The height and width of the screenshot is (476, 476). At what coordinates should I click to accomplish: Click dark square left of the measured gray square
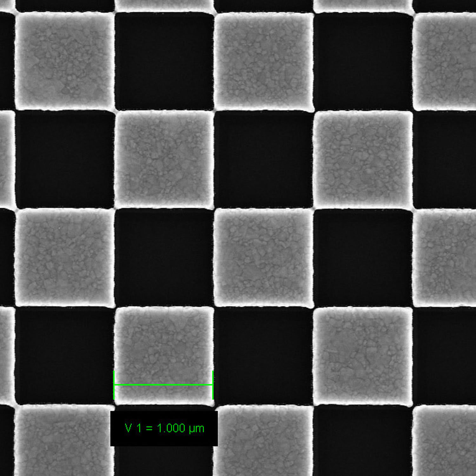65,355
